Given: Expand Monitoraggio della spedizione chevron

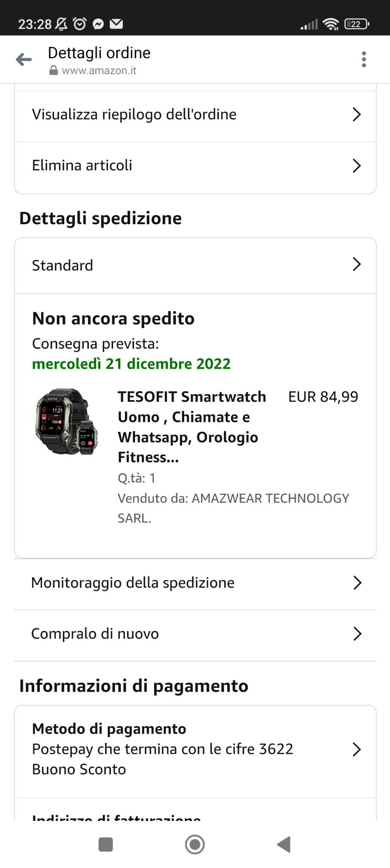Looking at the screenshot, I should [x=357, y=583].
